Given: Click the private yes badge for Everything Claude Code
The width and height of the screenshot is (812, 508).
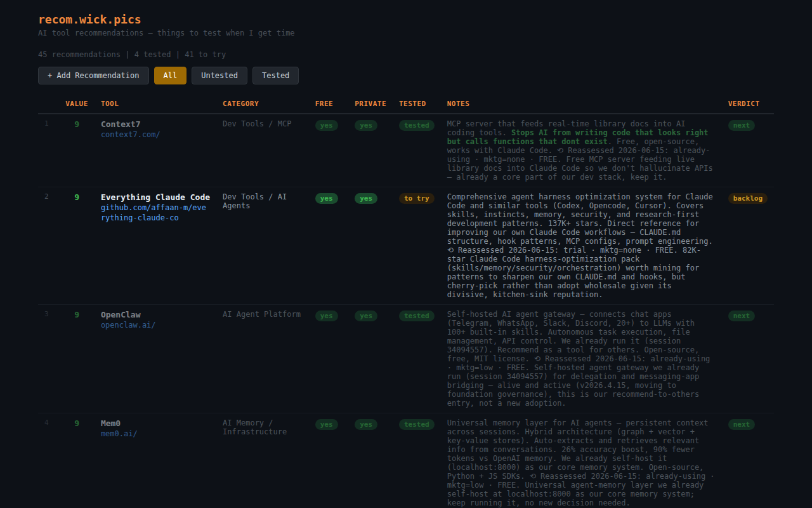Looking at the screenshot, I should pos(366,199).
